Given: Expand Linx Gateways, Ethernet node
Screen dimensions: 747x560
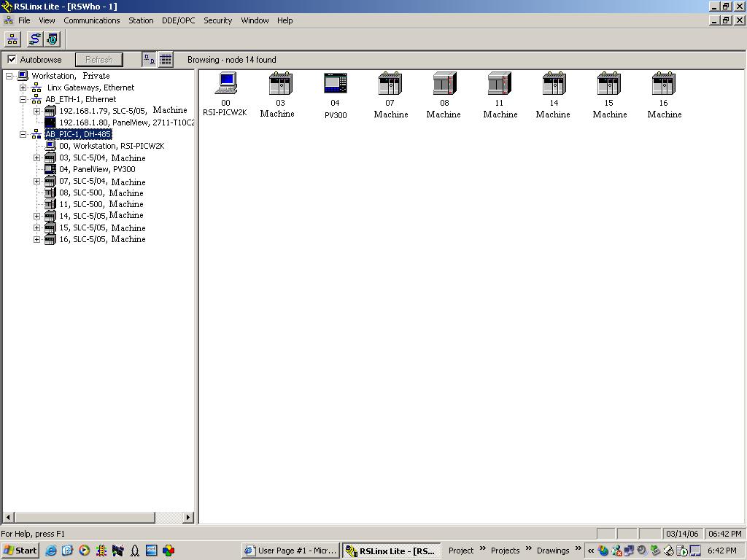Looking at the screenshot, I should click(x=23, y=87).
